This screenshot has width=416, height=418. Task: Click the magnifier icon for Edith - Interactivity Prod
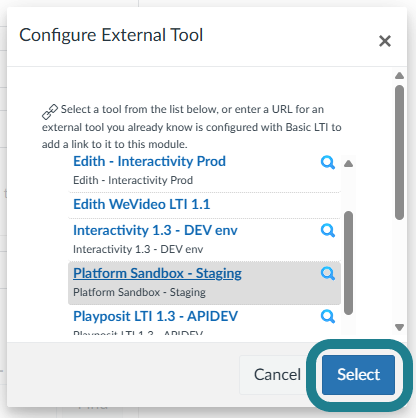(x=328, y=163)
